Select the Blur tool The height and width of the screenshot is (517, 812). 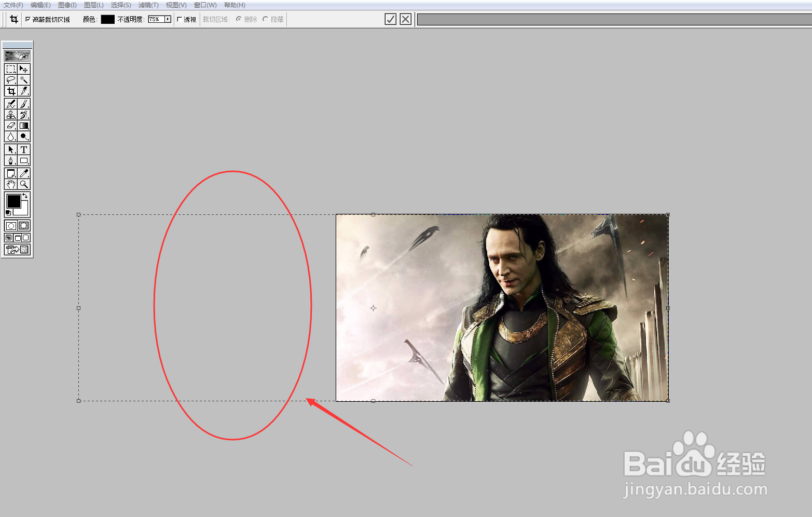pyautogui.click(x=11, y=137)
